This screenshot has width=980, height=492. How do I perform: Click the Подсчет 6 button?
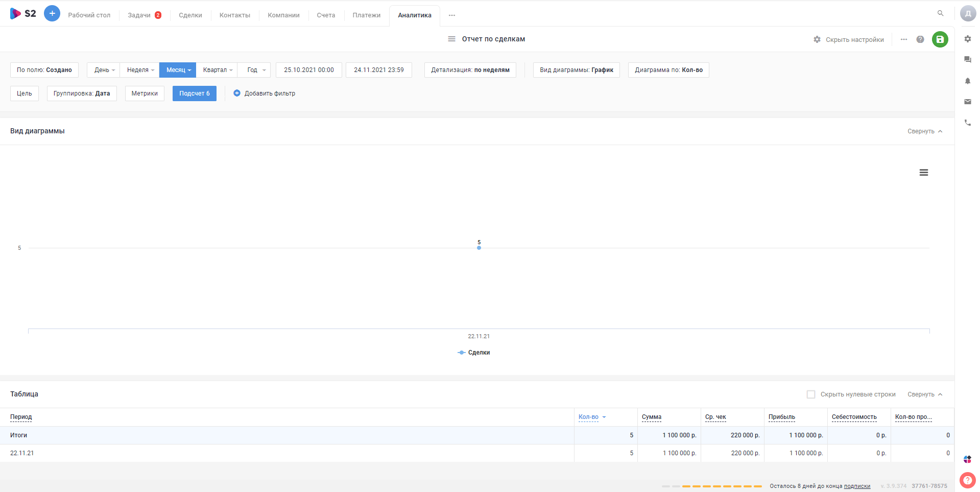[x=195, y=93]
